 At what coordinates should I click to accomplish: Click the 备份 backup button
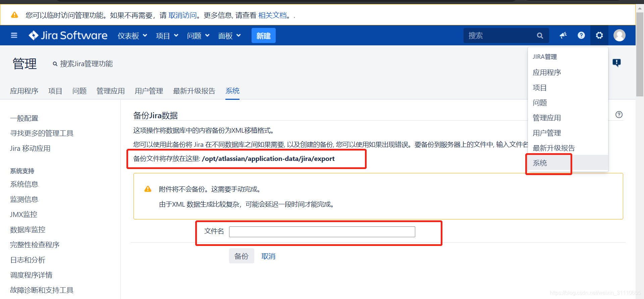coord(241,256)
